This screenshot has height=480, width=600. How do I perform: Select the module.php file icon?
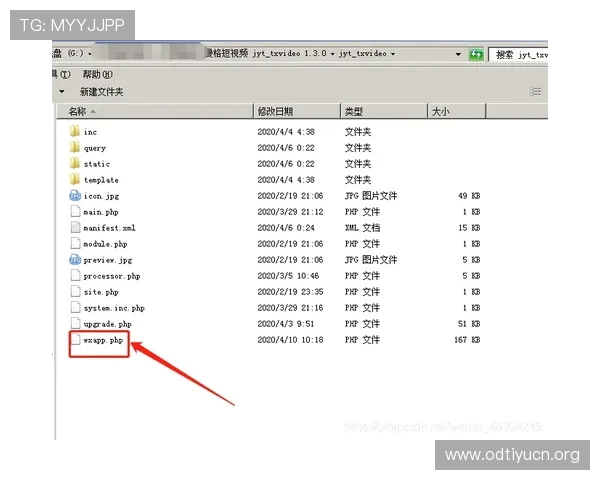(75, 243)
